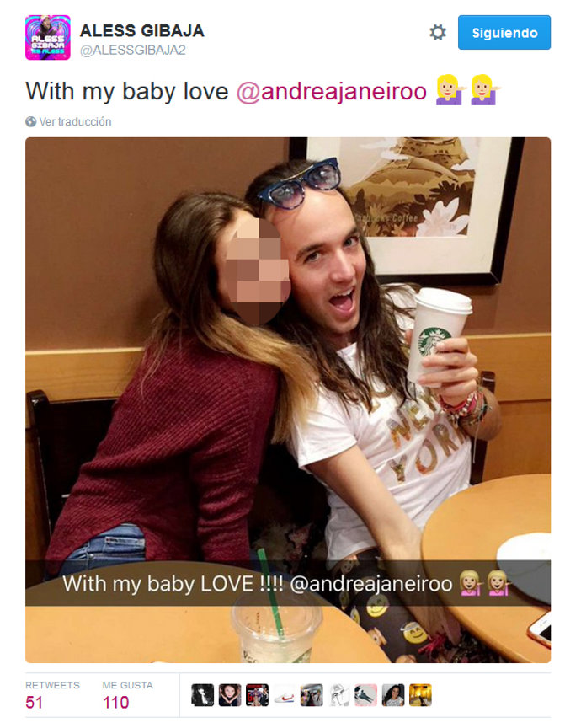The height and width of the screenshot is (728, 581).
Task: View the 51 retweets list
Action: (52, 695)
